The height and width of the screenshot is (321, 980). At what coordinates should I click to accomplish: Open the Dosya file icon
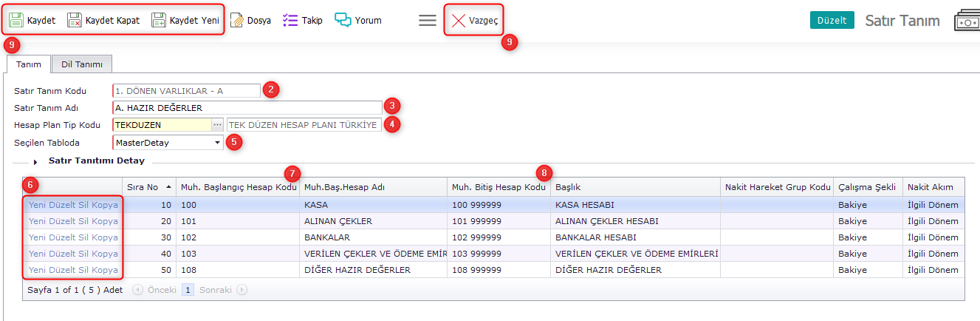click(x=237, y=20)
